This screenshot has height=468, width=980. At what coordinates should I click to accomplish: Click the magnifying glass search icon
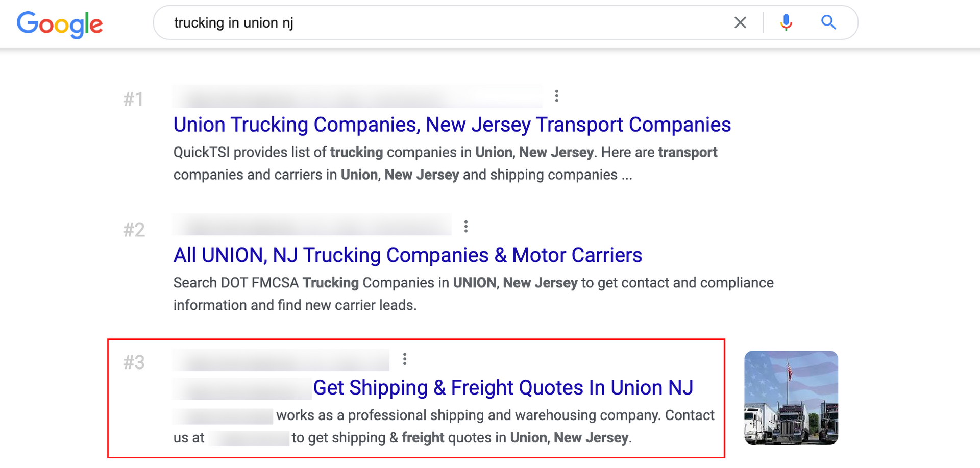point(828,22)
